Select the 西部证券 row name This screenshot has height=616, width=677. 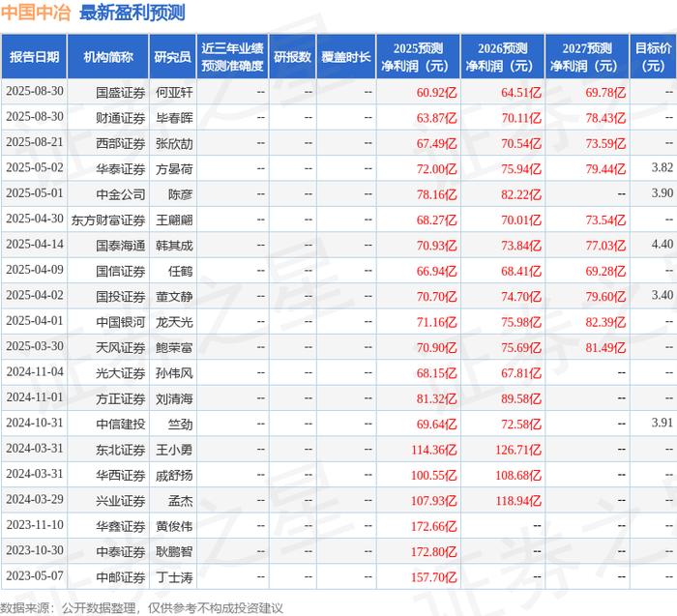point(121,143)
